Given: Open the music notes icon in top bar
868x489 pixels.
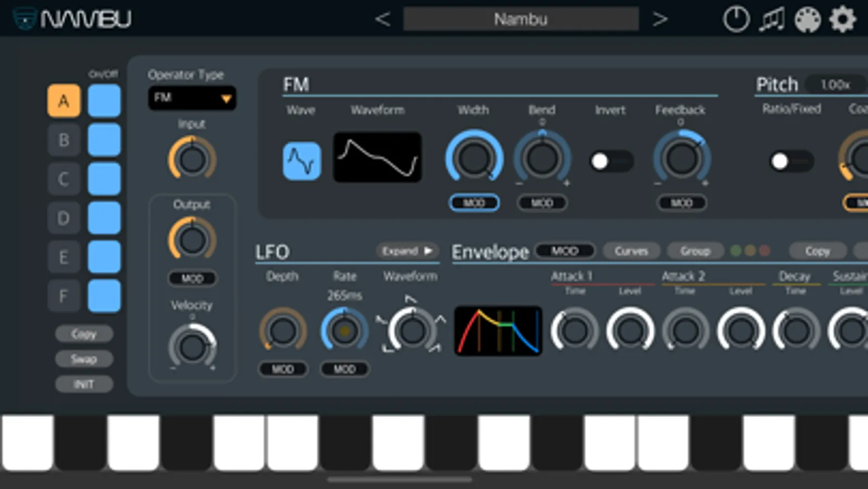Looking at the screenshot, I should coord(772,20).
